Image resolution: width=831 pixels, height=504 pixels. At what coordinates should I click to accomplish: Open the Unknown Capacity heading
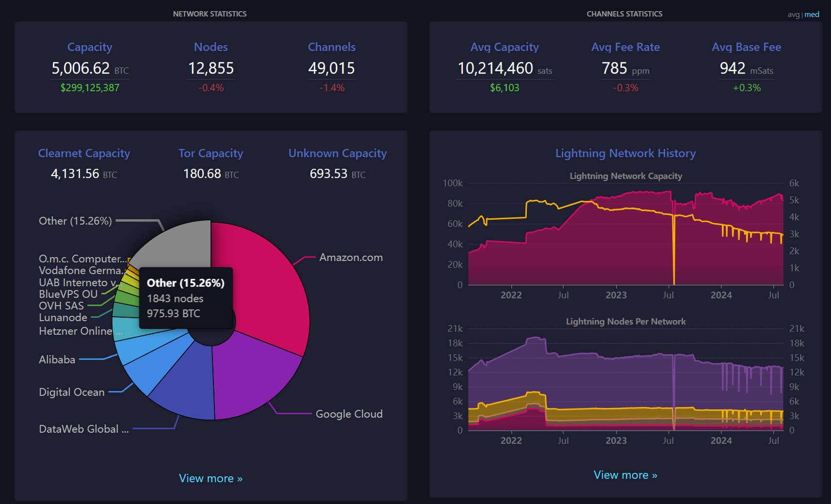point(338,153)
